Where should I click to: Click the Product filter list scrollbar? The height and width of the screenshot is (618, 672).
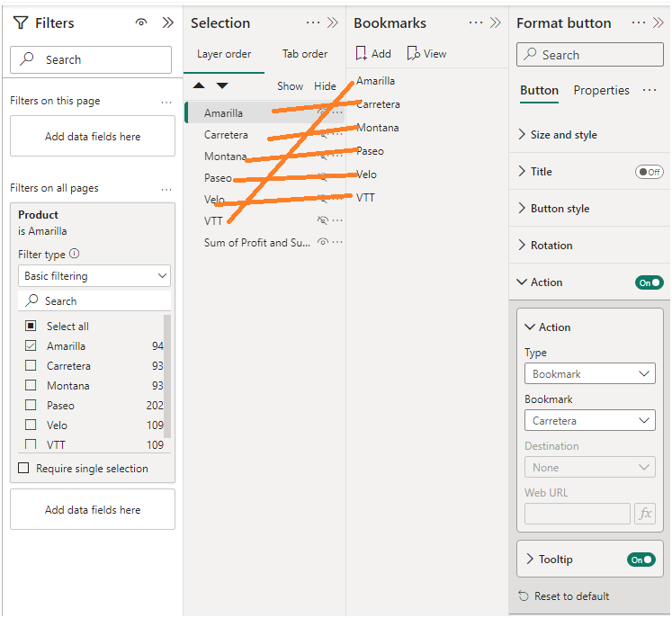[167, 376]
